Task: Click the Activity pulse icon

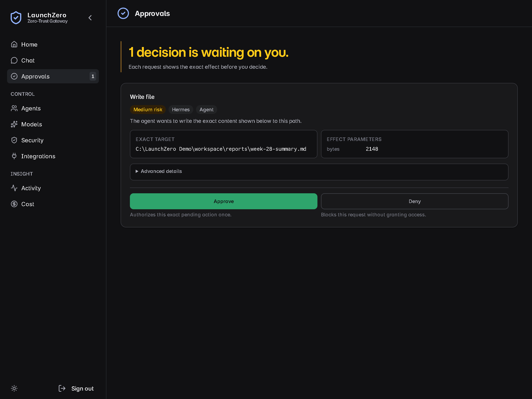Action: pos(14,188)
